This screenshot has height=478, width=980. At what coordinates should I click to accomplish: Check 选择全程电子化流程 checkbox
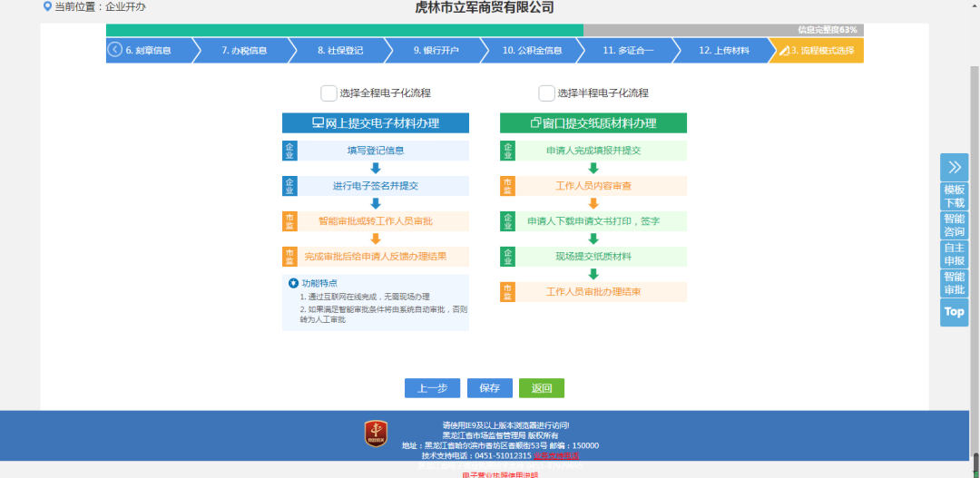pos(328,93)
